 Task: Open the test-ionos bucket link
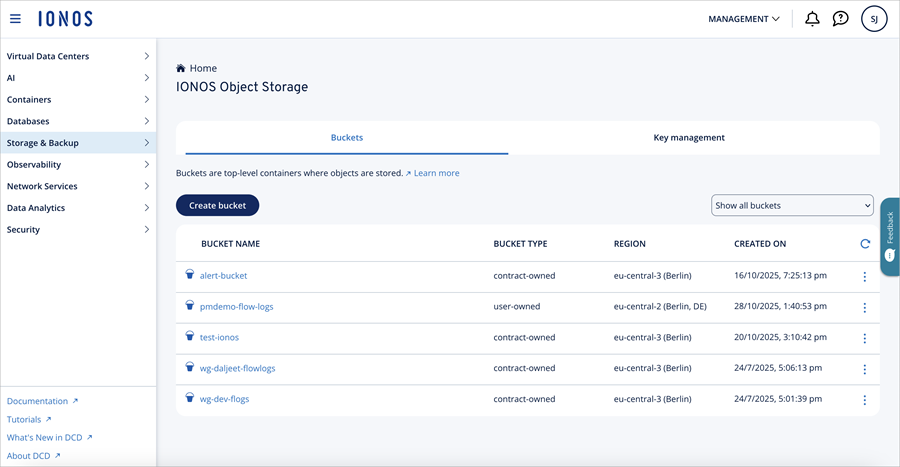[219, 337]
